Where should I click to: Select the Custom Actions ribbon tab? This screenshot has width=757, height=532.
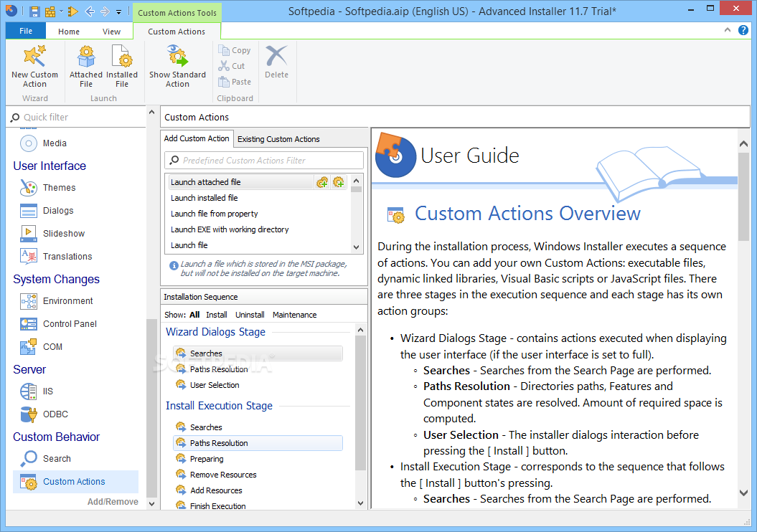pyautogui.click(x=177, y=32)
